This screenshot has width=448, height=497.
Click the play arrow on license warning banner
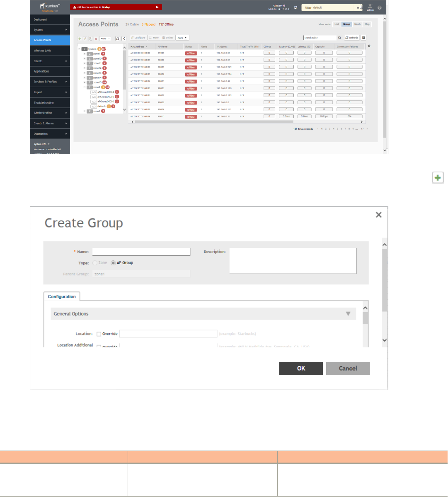(x=157, y=7)
